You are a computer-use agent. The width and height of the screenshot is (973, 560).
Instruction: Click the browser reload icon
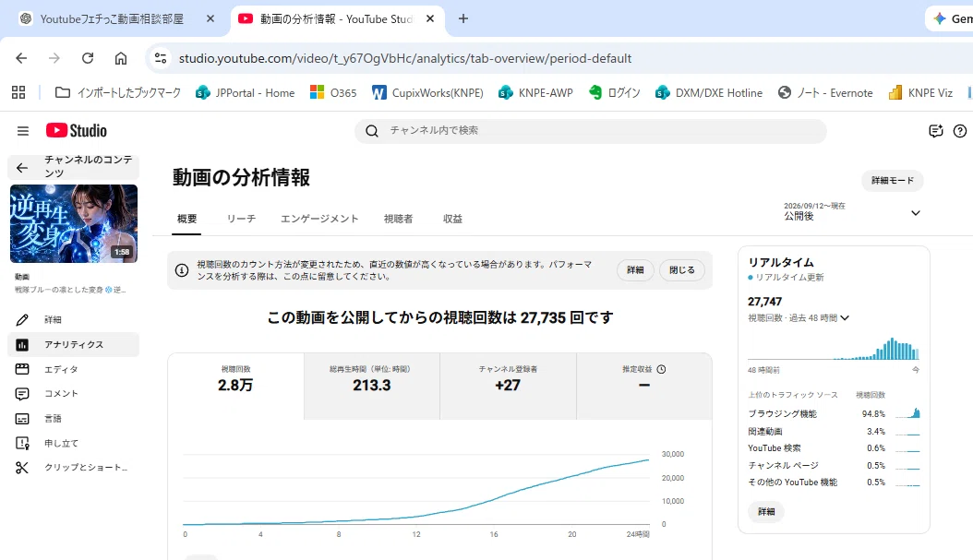(88, 58)
